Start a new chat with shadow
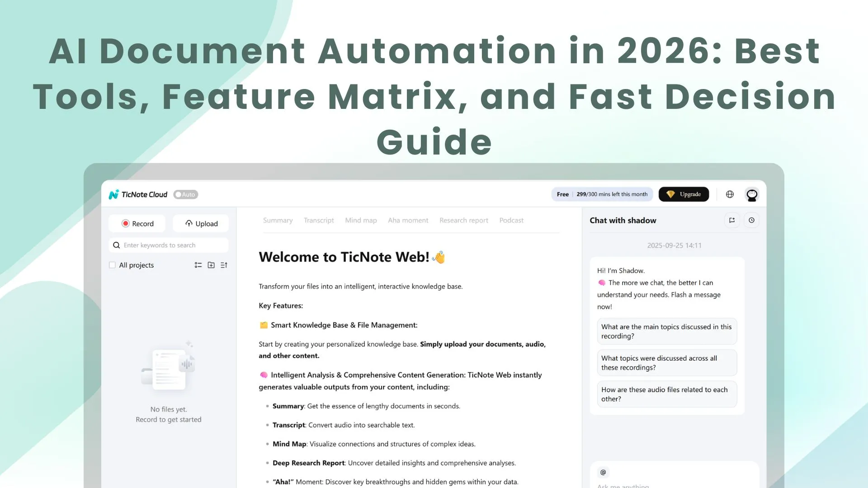868x488 pixels. point(732,220)
